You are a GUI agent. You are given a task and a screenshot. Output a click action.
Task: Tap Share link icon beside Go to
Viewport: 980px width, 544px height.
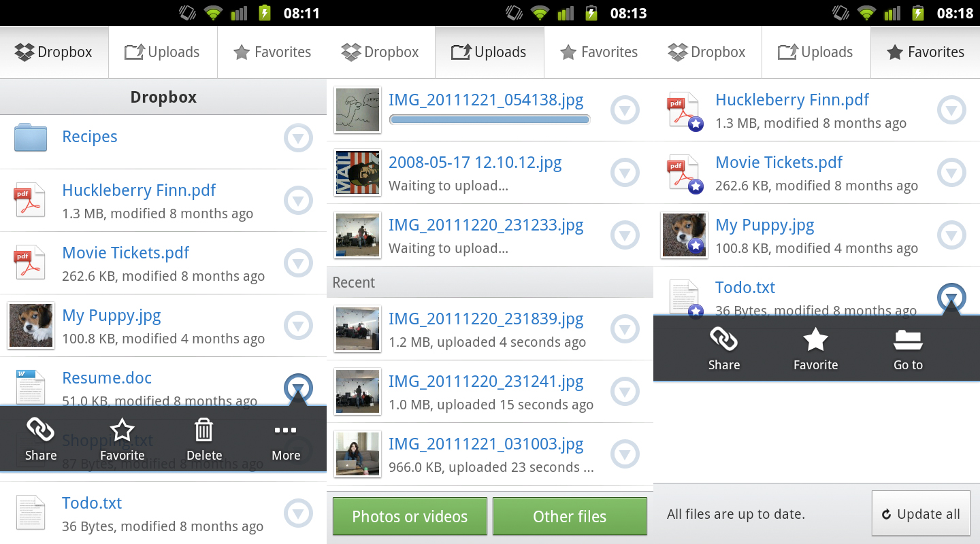(x=723, y=340)
